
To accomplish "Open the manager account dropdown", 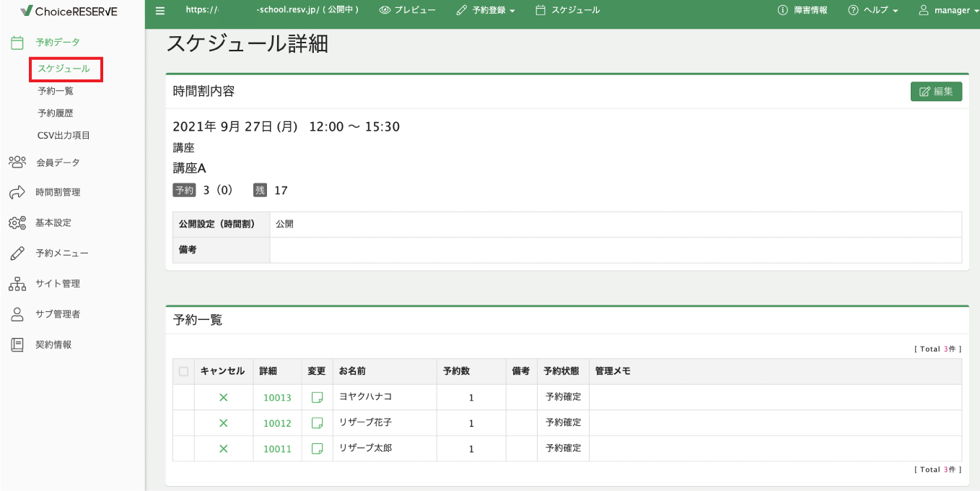I will point(948,11).
